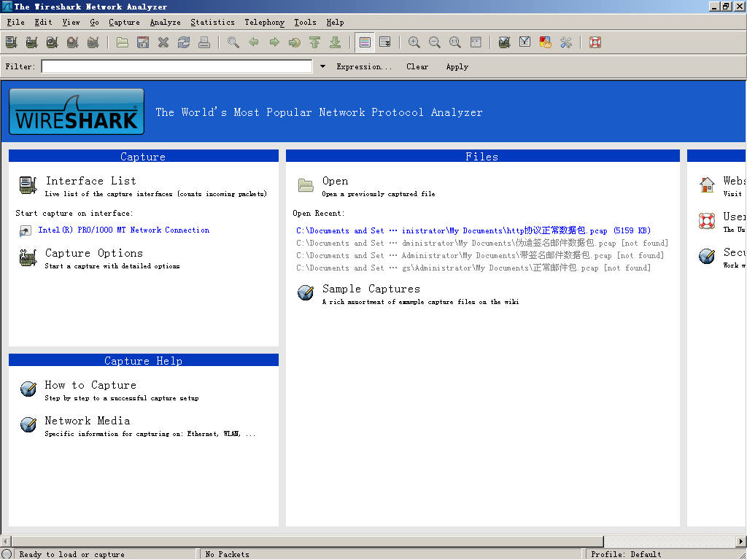
Task: Click the 正常邮件包.pcap recent entry
Action: (473, 268)
